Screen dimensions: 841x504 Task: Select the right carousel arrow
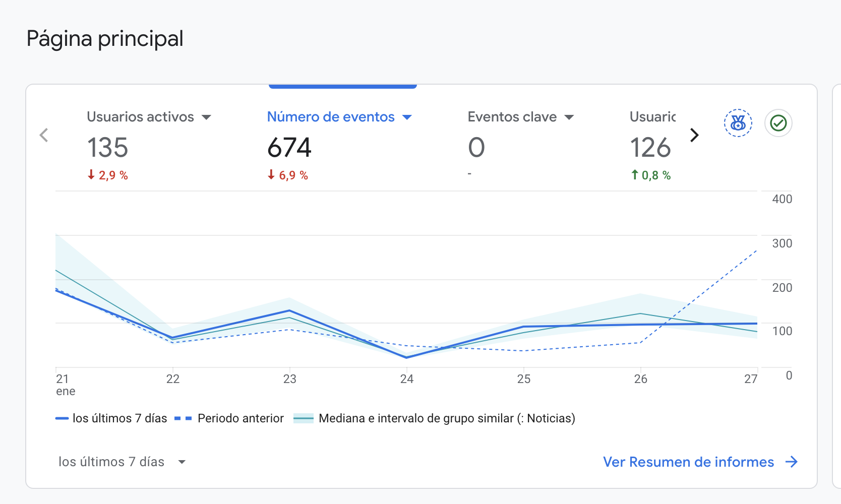[x=695, y=135]
